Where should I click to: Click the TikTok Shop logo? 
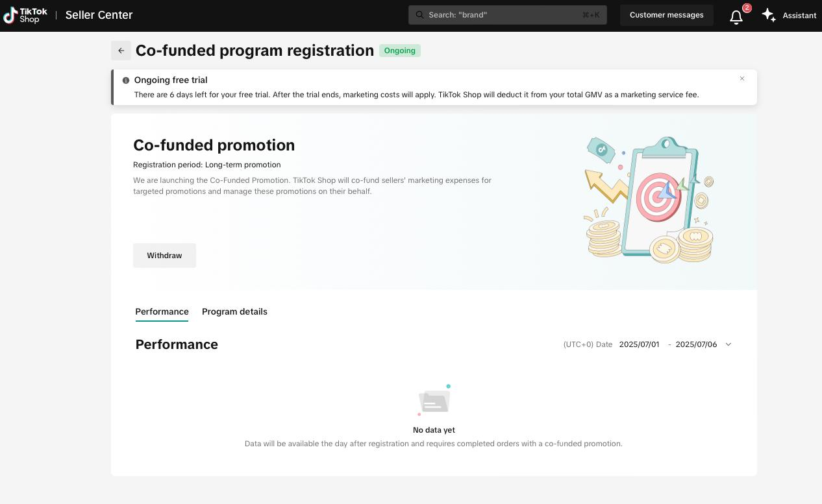pyautogui.click(x=25, y=15)
